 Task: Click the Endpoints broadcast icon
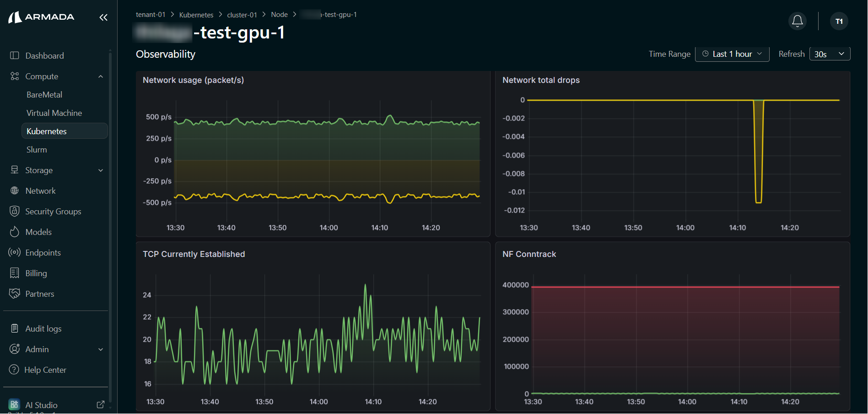click(15, 252)
